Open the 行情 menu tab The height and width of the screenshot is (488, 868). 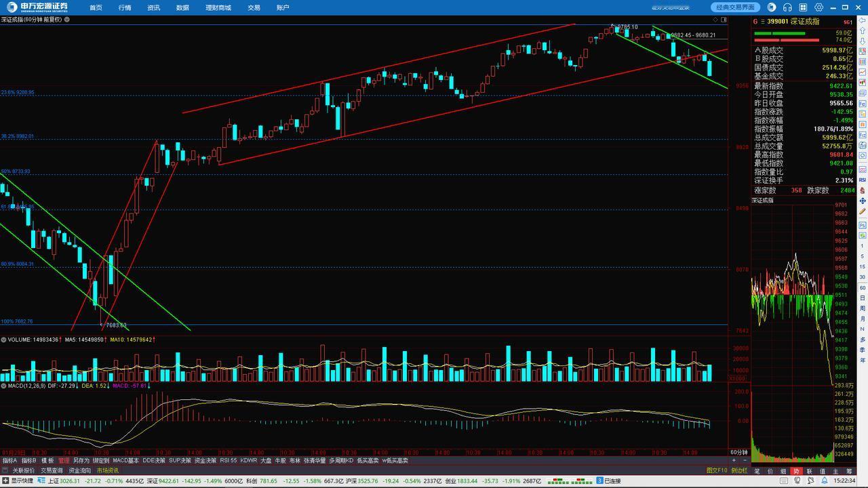coord(125,7)
